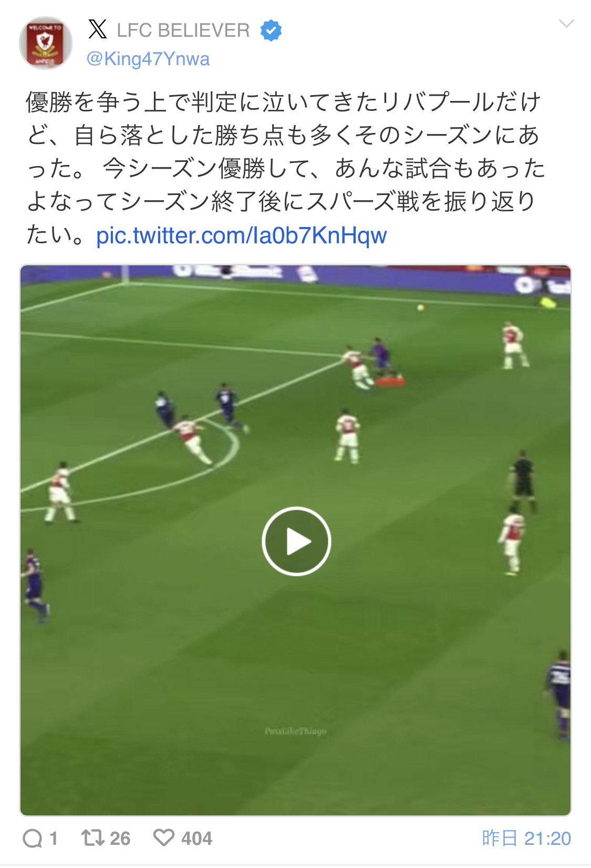The image size is (591, 868).
Task: Click the retweet count 26
Action: pyautogui.click(x=120, y=838)
